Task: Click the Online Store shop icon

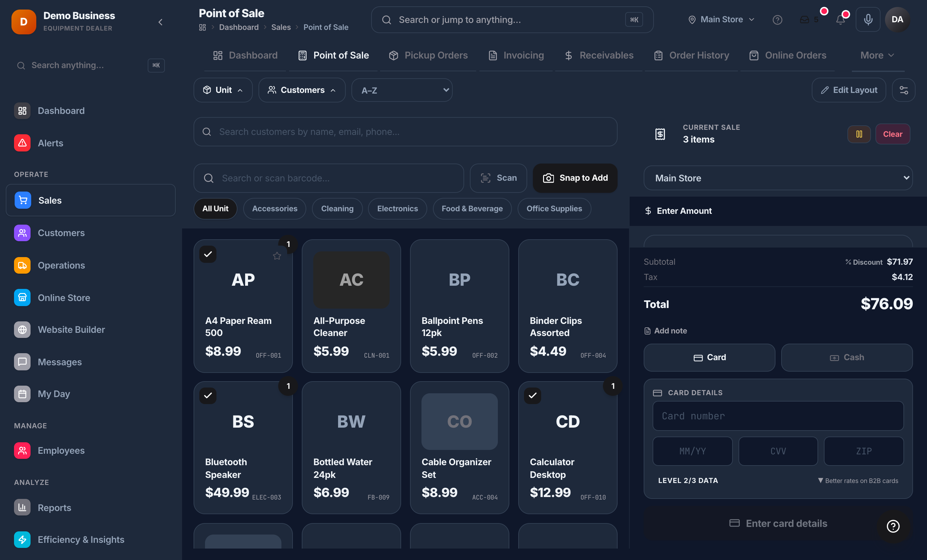Action: click(x=22, y=297)
